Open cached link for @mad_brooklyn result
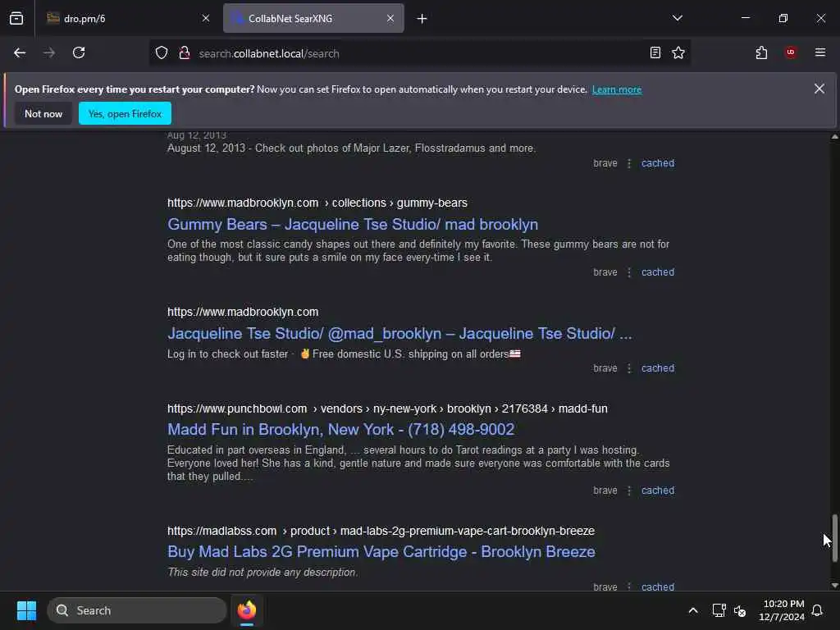 tap(658, 368)
